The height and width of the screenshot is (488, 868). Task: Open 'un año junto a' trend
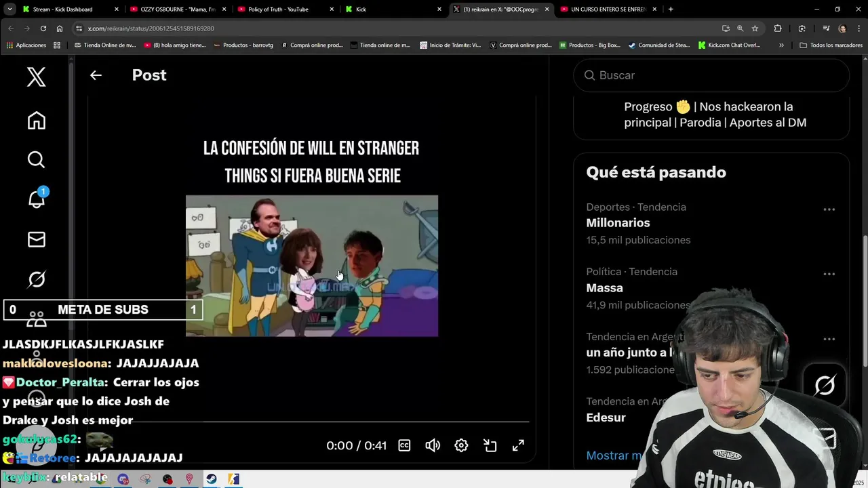[631, 352]
